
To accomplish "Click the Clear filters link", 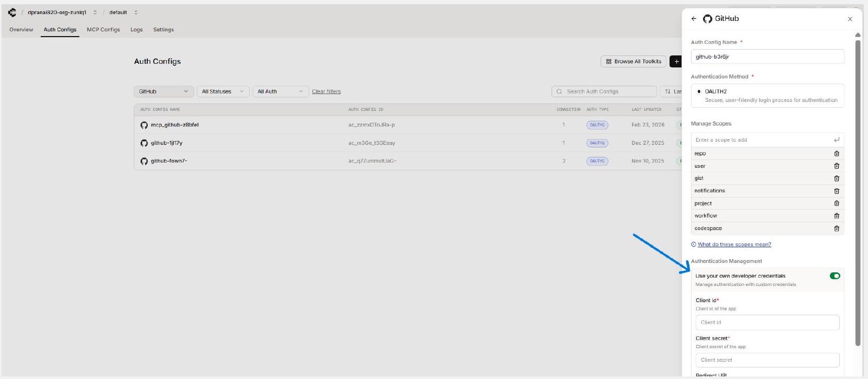I will tap(326, 91).
